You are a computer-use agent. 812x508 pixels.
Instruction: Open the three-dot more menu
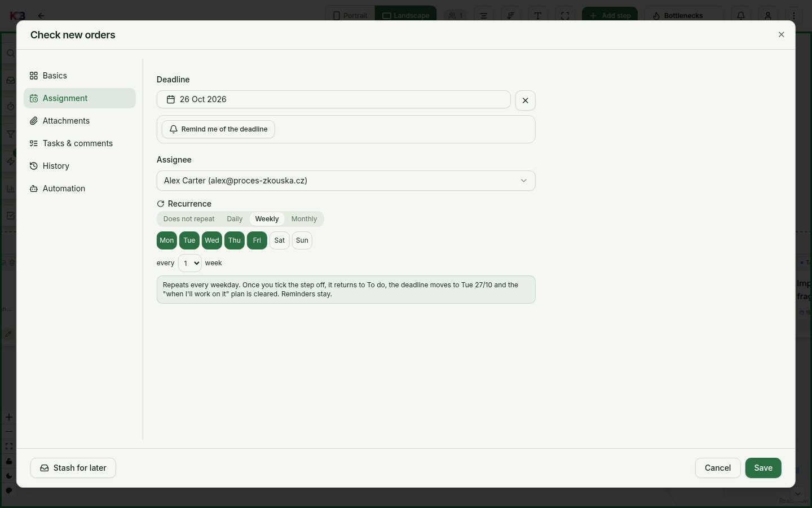tap(794, 15)
